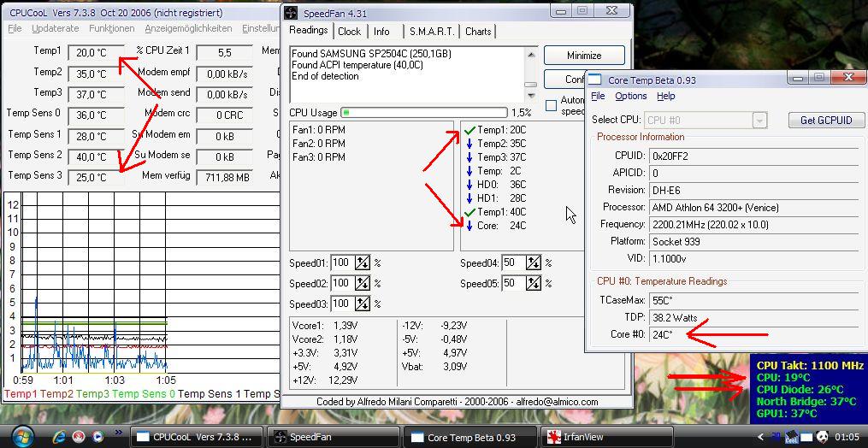Click the taskbar clock 01:05

(x=845, y=437)
